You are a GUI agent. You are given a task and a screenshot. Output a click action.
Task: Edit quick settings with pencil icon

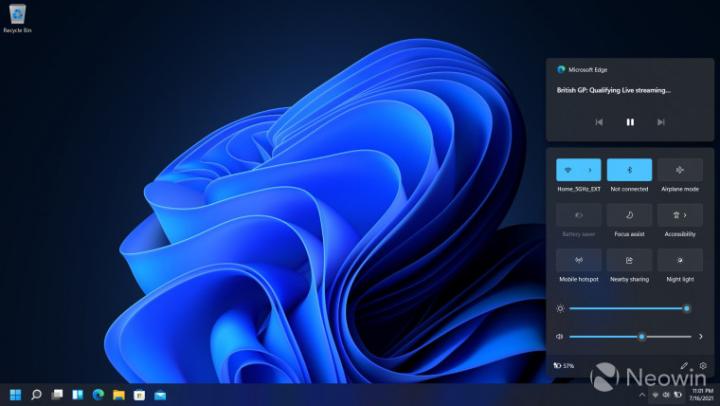coord(684,366)
